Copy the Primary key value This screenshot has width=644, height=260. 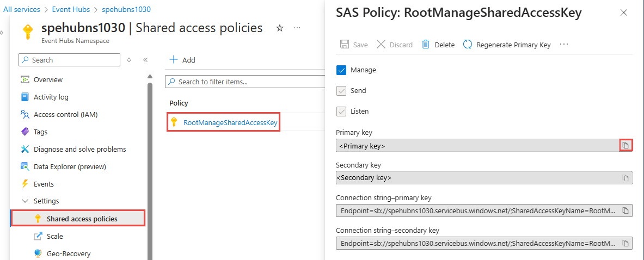[625, 145]
